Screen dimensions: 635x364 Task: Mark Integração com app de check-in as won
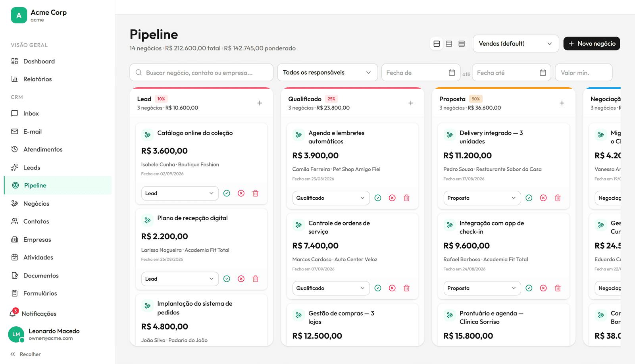(x=529, y=288)
